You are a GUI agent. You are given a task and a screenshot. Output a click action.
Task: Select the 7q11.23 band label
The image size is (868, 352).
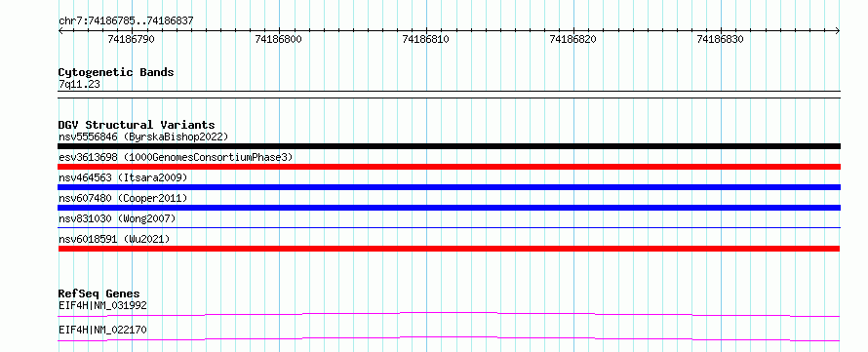79,84
